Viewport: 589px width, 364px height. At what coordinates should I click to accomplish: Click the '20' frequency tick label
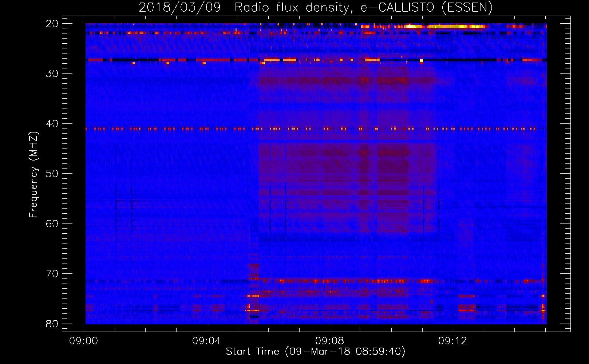52,24
